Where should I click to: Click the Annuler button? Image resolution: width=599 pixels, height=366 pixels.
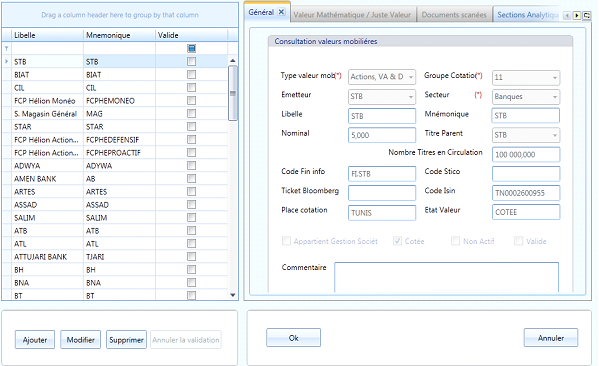tap(551, 338)
